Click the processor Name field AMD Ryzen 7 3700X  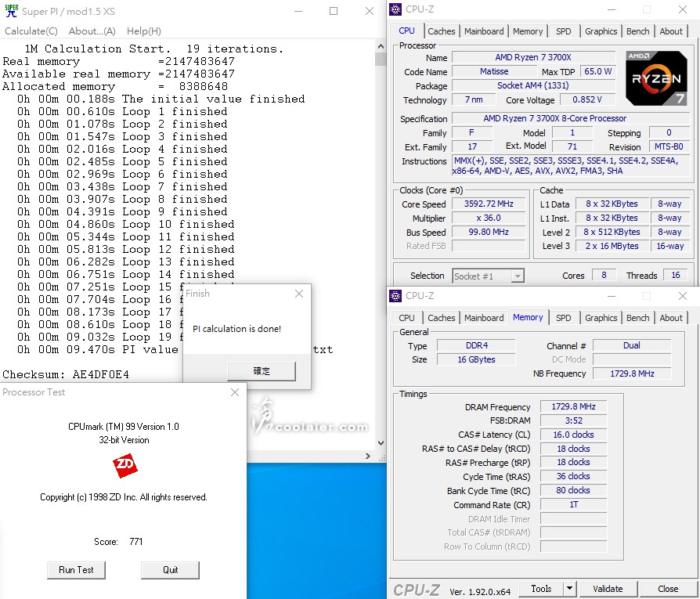tap(533, 57)
